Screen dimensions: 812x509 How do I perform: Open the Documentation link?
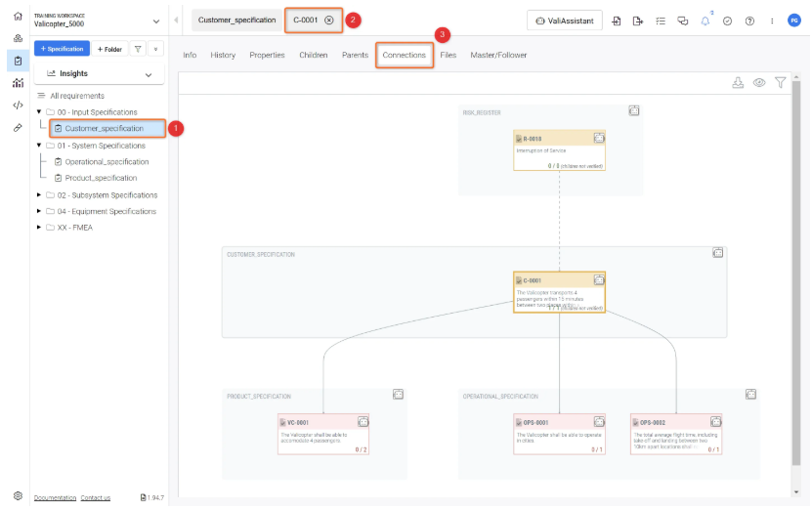click(55, 497)
